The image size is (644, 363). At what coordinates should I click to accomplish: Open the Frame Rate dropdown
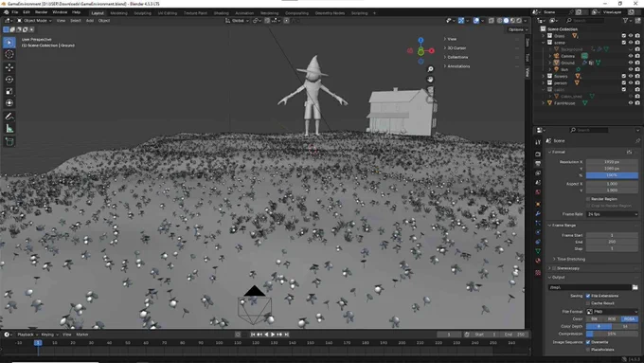pyautogui.click(x=612, y=214)
